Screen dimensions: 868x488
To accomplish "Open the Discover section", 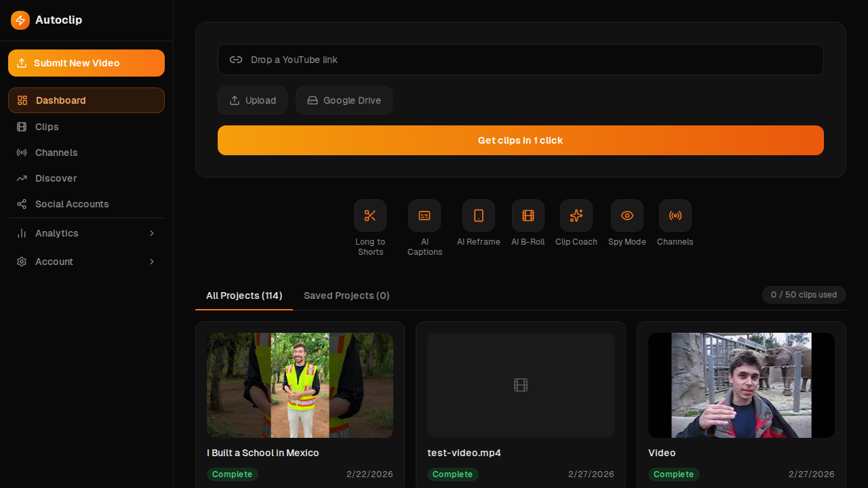I will [x=56, y=178].
